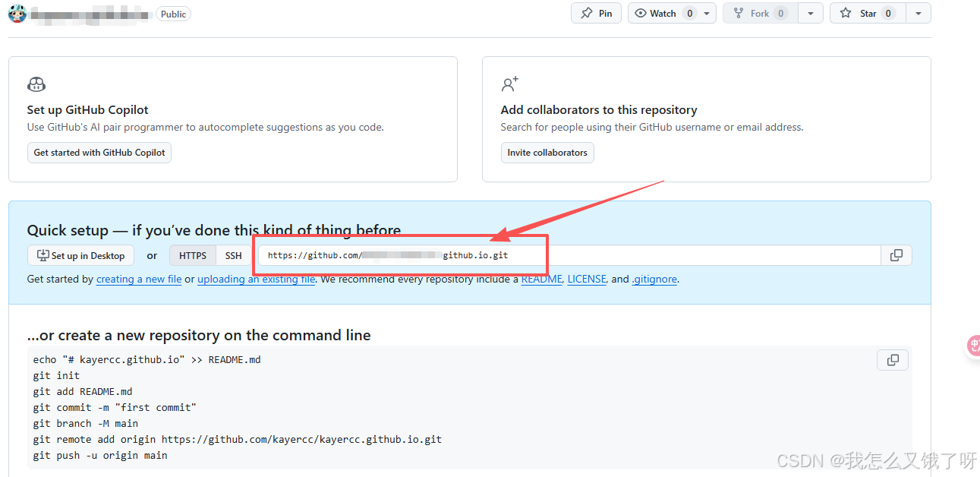This screenshot has width=980, height=477.
Task: Open the Watch options dropdown arrow
Action: pyautogui.click(x=707, y=13)
